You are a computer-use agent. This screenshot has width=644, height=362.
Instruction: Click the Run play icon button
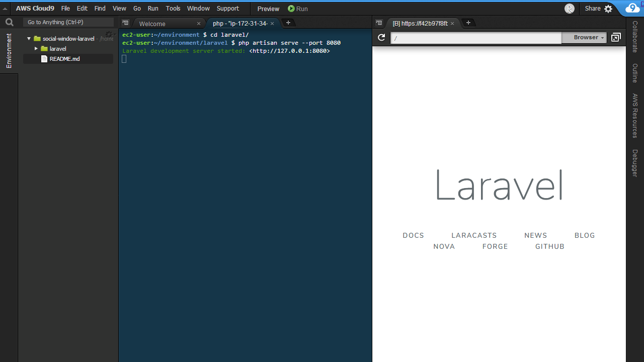(291, 9)
